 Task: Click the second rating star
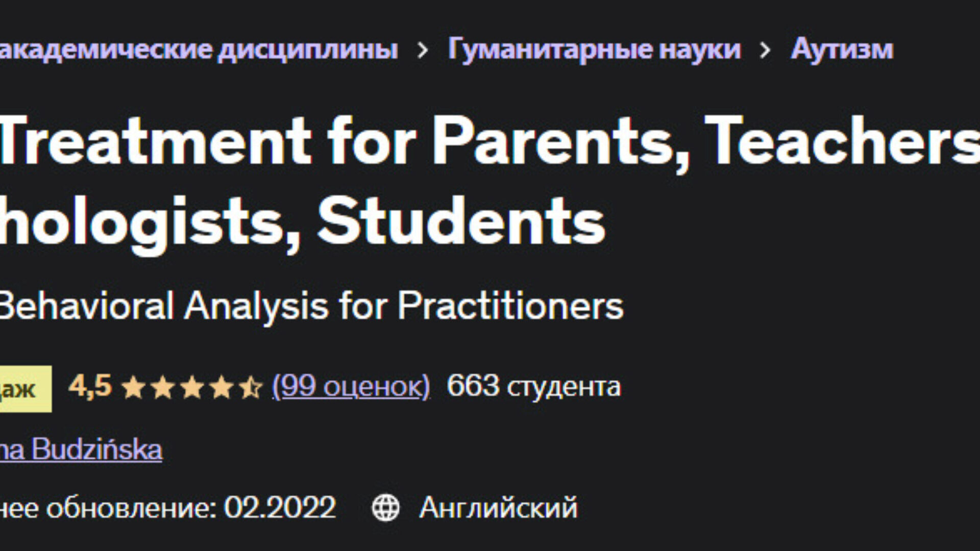coord(163,388)
